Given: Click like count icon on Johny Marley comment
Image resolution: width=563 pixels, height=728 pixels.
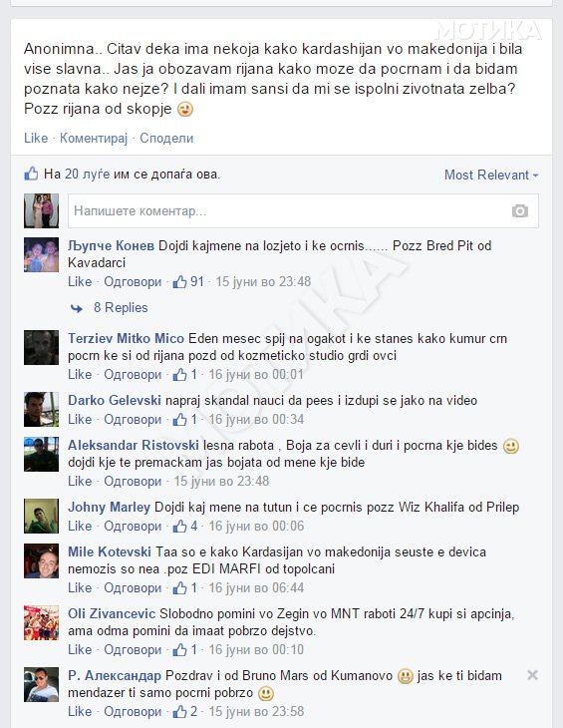Looking at the screenshot, I should pyautogui.click(x=180, y=526).
